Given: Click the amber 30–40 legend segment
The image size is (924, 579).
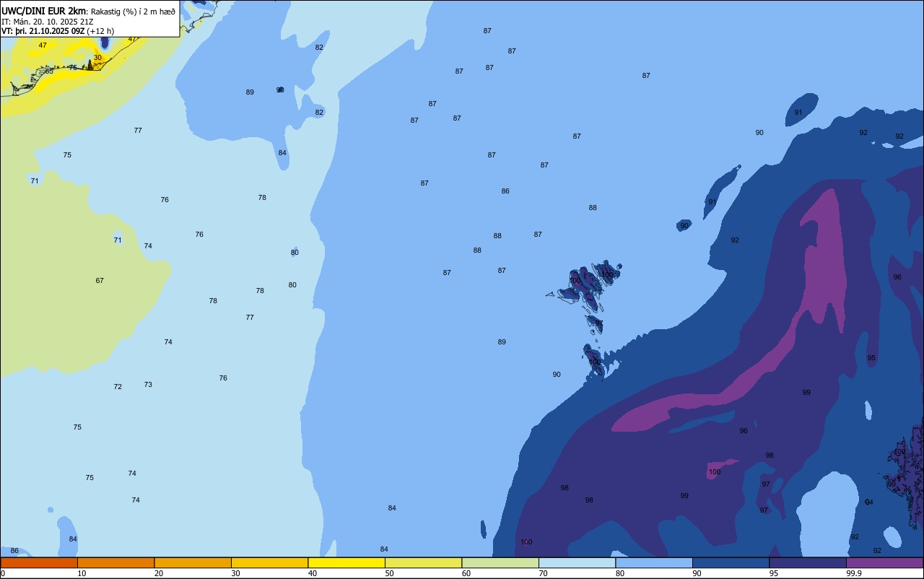Looking at the screenshot, I should [269, 562].
